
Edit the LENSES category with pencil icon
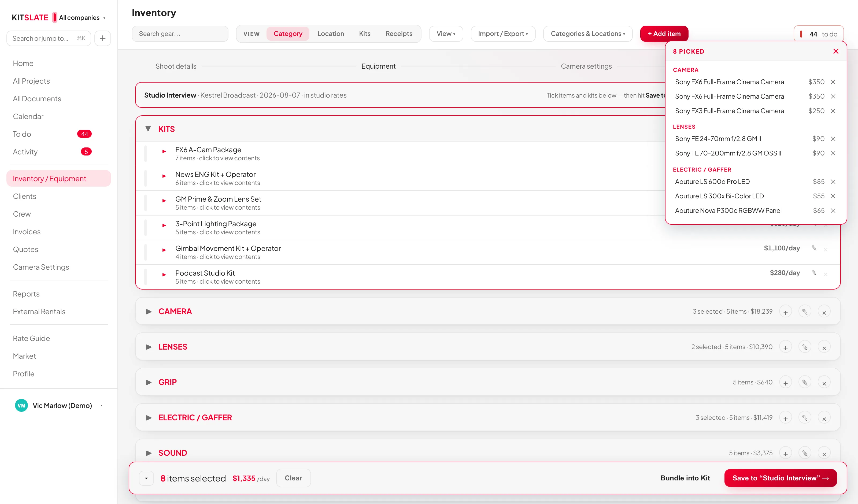click(x=805, y=347)
